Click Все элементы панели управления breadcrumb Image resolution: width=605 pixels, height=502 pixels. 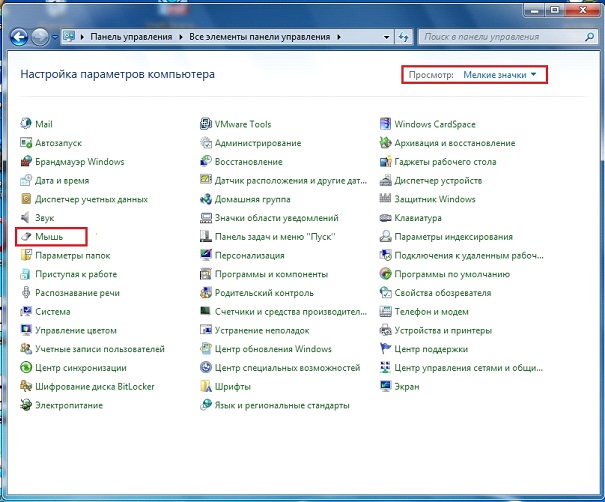point(259,37)
